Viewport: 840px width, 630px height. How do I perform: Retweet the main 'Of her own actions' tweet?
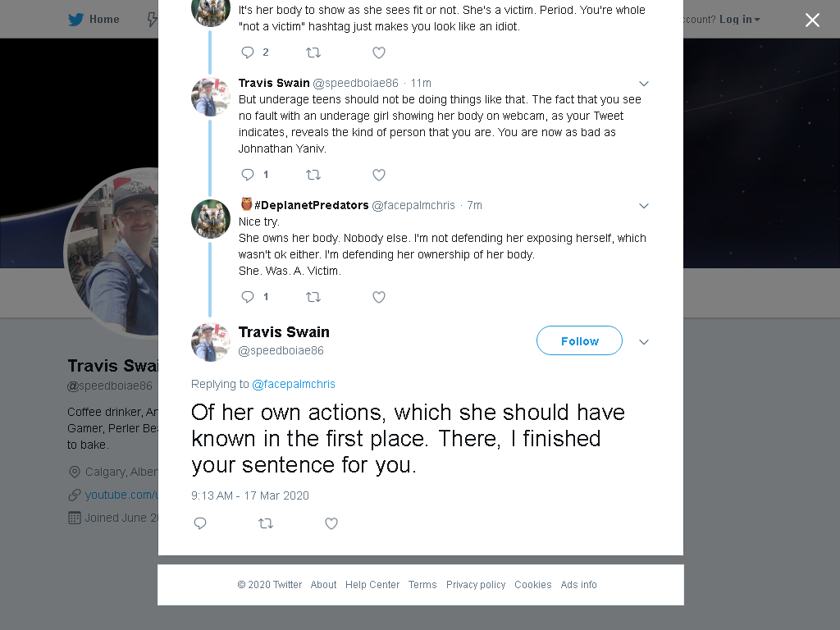point(266,523)
